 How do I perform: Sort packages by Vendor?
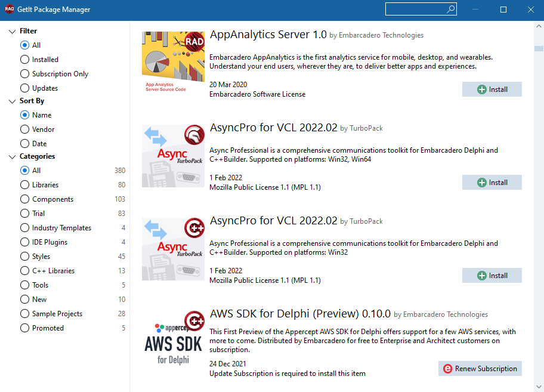[24, 129]
